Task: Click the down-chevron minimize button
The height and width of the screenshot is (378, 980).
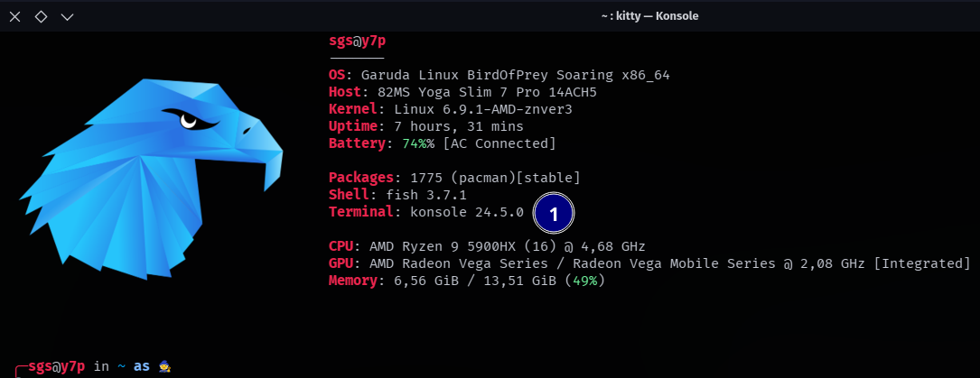Action: (68, 17)
